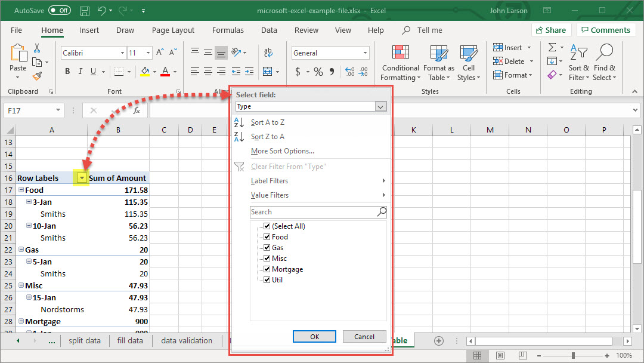
Task: Click OK in the filter dialog
Action: click(x=314, y=337)
